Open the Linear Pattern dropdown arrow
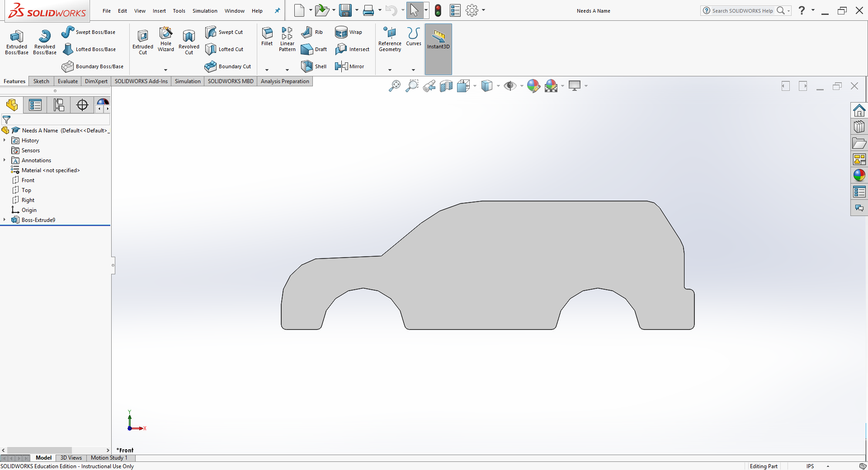This screenshot has height=470, width=868. (287, 70)
